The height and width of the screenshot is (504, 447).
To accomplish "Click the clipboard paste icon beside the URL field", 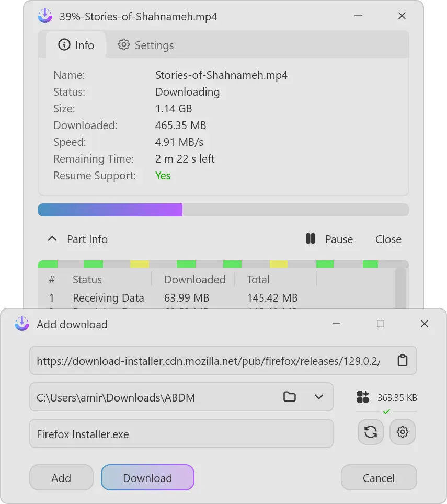I will tap(402, 360).
